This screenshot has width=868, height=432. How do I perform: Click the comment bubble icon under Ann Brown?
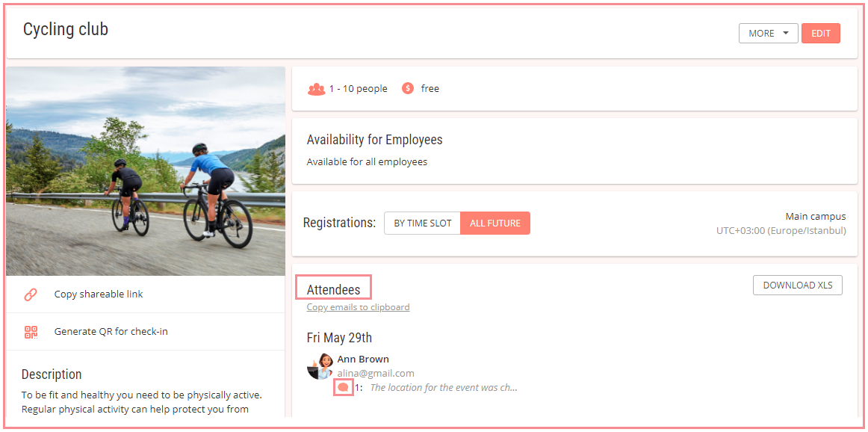pyautogui.click(x=343, y=388)
